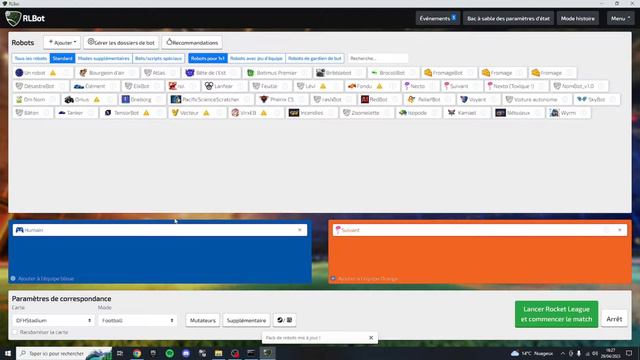This screenshot has height=360, width=640.
Task: Toggle the info circle on FromageBot card
Action: point(471,73)
